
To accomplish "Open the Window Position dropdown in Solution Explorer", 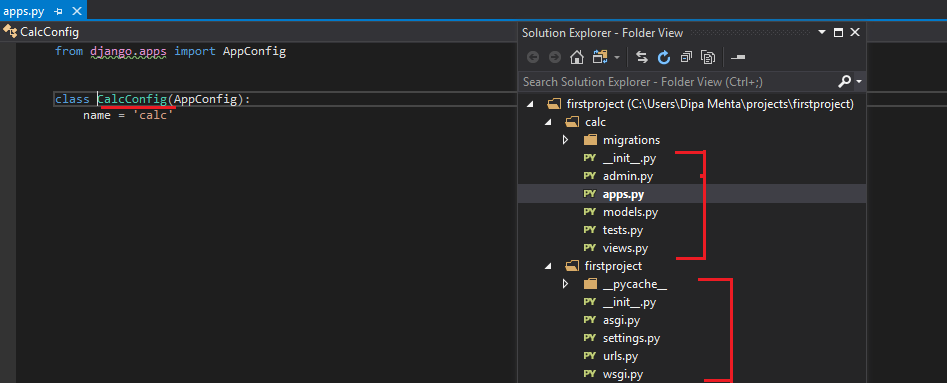I will (x=822, y=33).
